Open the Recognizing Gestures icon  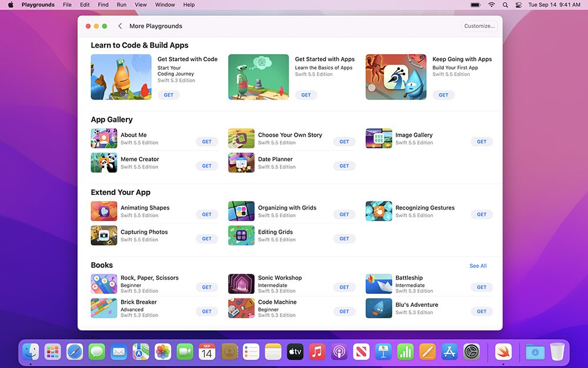[379, 211]
